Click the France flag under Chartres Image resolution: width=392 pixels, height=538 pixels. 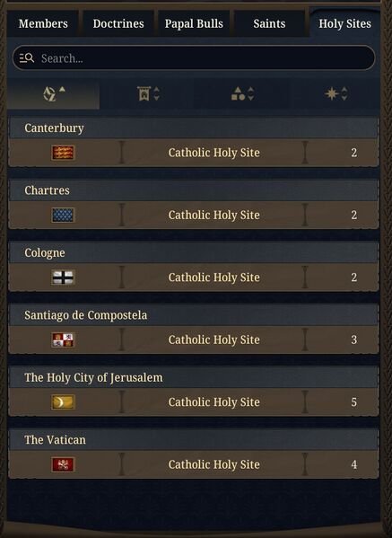(63, 216)
